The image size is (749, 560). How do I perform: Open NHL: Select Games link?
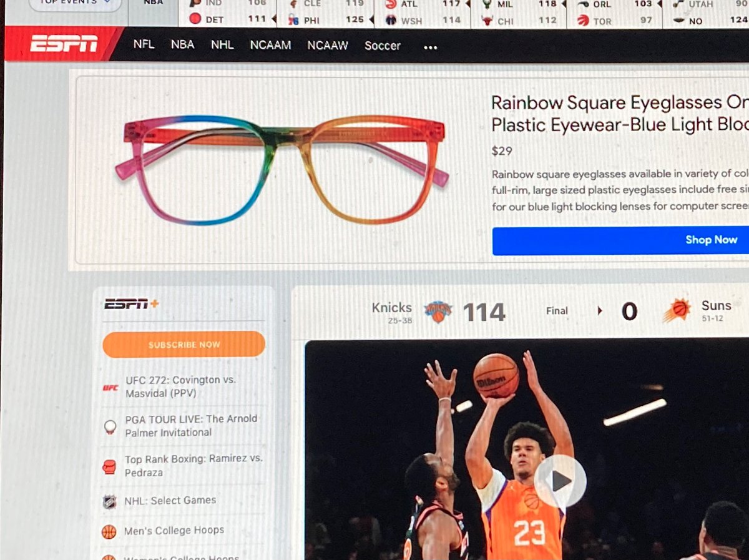pyautogui.click(x=170, y=500)
